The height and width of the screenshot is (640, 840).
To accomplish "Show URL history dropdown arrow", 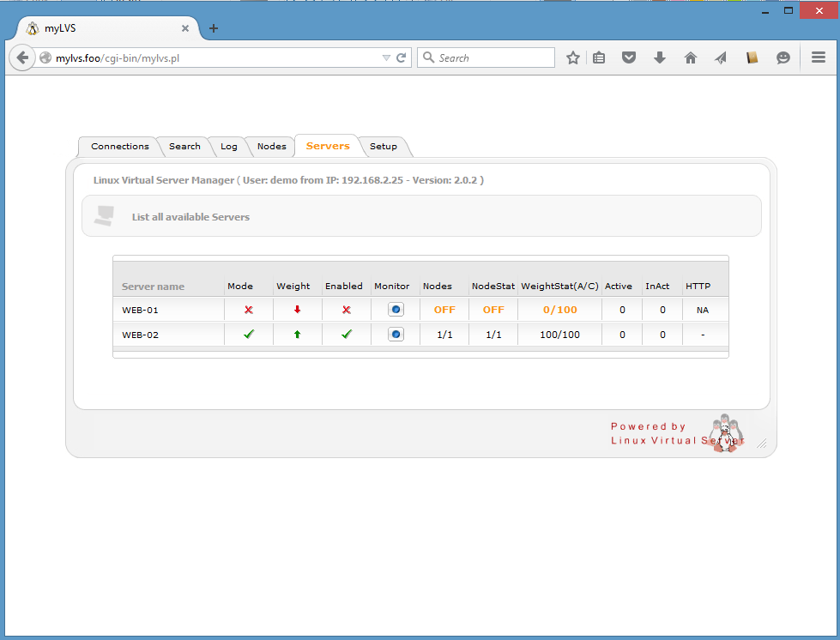I will (x=385, y=57).
